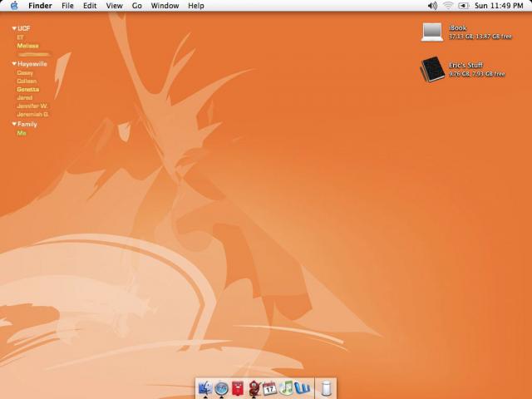Launch Safari from the Dock
The image size is (532, 399).
point(222,389)
